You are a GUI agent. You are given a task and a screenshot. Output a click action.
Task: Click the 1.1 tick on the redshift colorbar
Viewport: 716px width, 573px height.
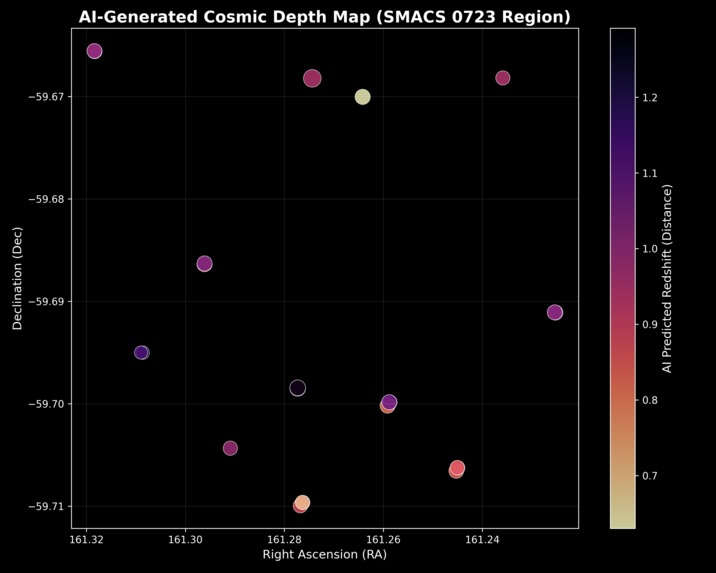click(x=648, y=173)
